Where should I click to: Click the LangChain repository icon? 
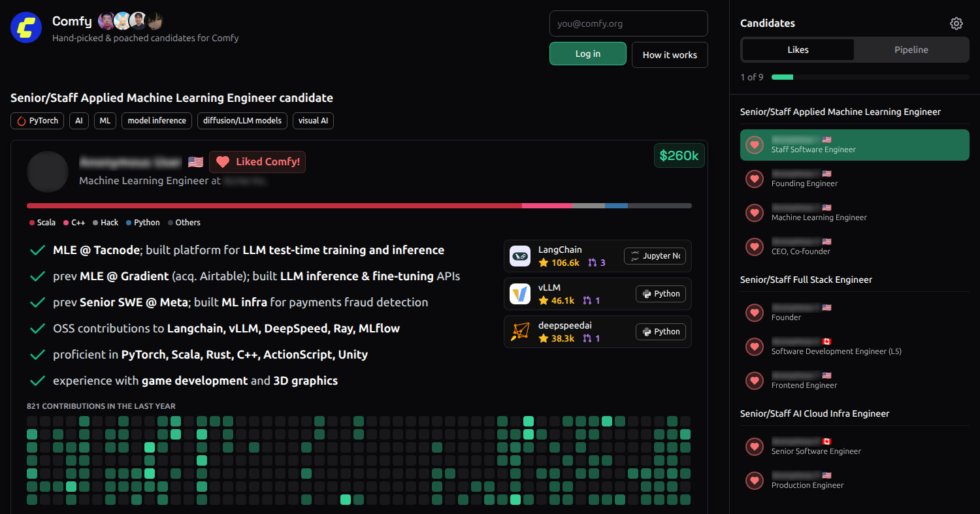(520, 256)
